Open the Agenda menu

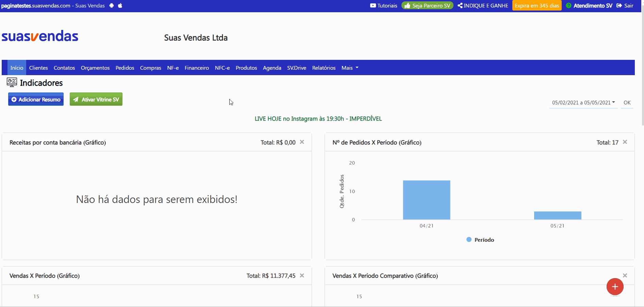[x=272, y=68]
